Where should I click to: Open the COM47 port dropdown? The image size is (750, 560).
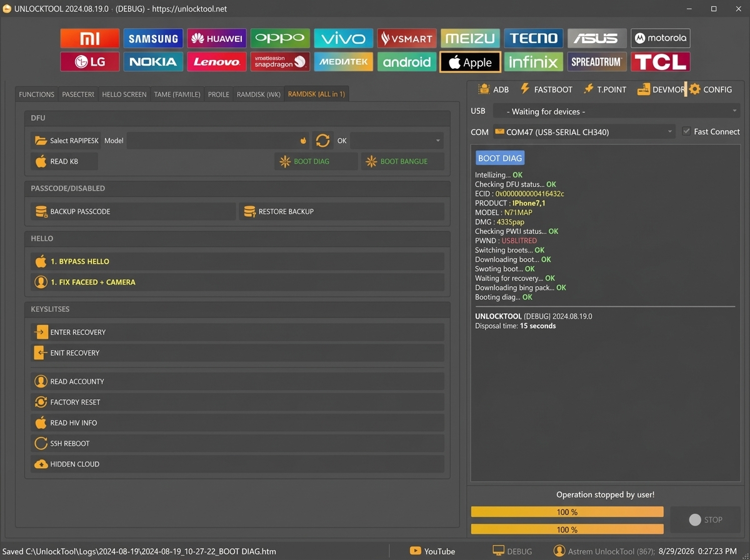point(584,132)
